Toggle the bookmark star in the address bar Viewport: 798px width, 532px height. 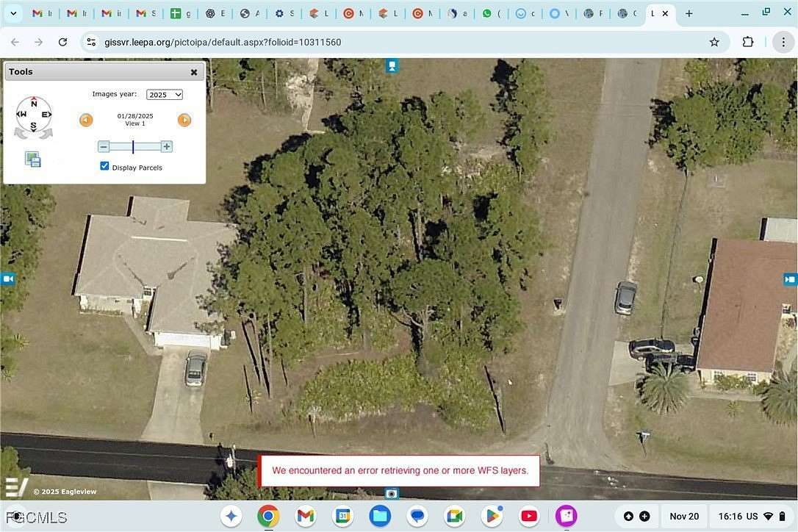(x=713, y=42)
